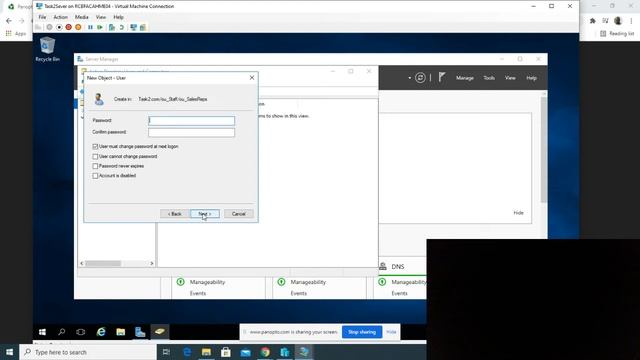Click the Share toolbar icon
The width and height of the screenshot is (640, 360).
pos(143,27)
